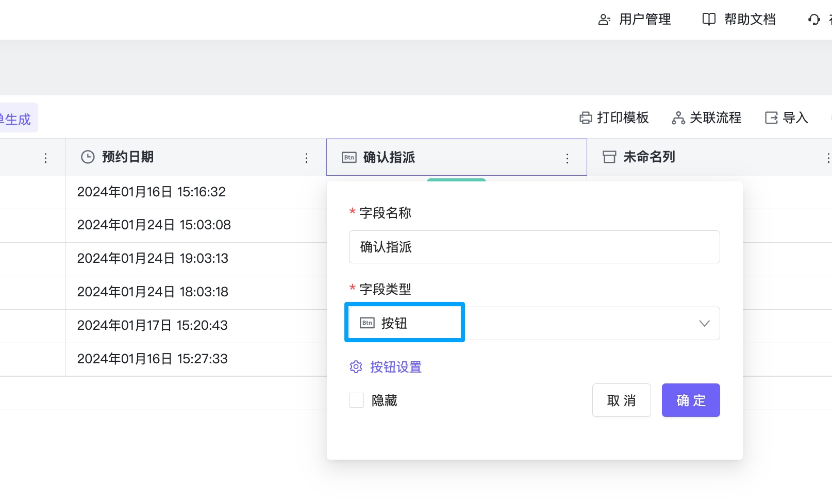Image resolution: width=832 pixels, height=504 pixels.
Task: Click the gear icon beside 按钮设置
Action: click(x=356, y=367)
